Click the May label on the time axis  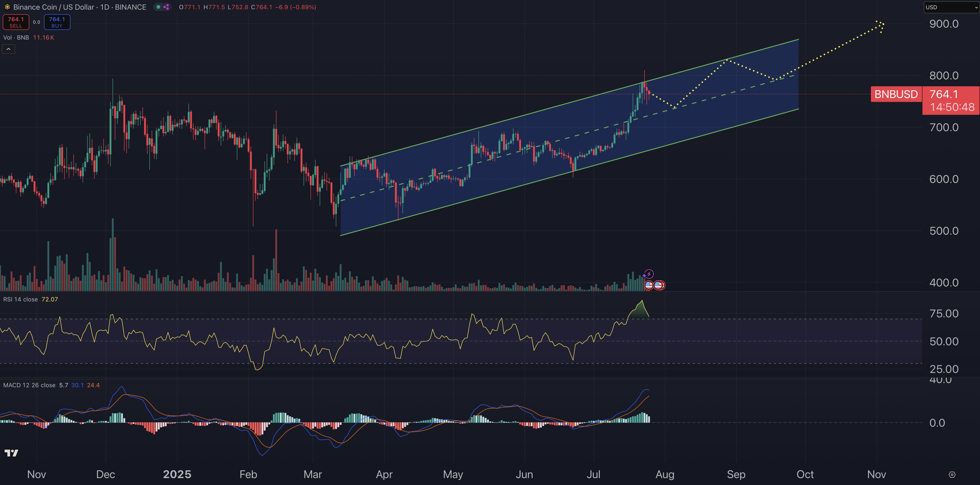coord(453,474)
